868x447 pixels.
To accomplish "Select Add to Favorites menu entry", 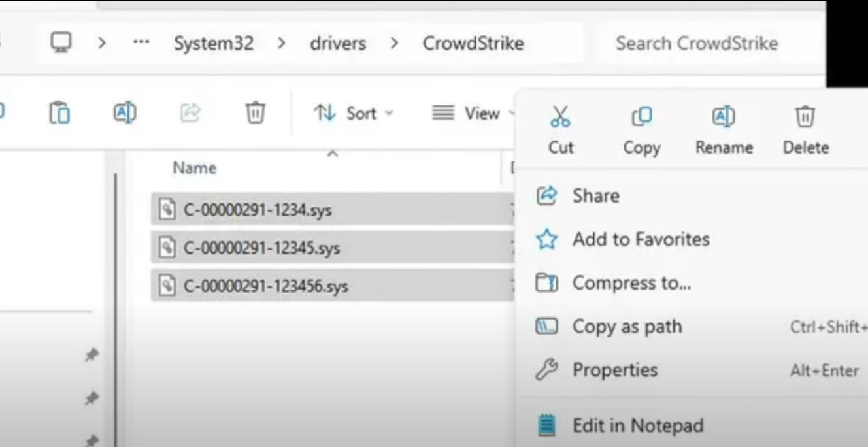I will [693, 239].
